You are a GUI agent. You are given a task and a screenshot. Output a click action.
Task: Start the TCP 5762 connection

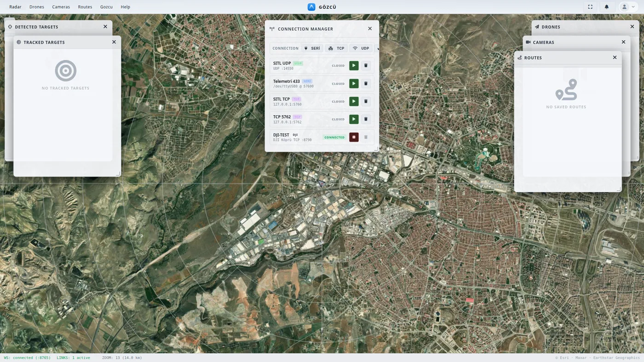[354, 119]
